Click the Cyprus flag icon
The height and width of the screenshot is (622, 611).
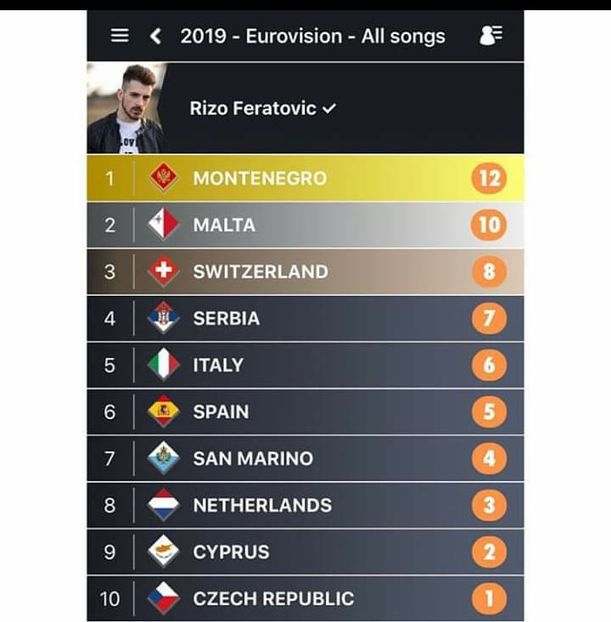(163, 551)
